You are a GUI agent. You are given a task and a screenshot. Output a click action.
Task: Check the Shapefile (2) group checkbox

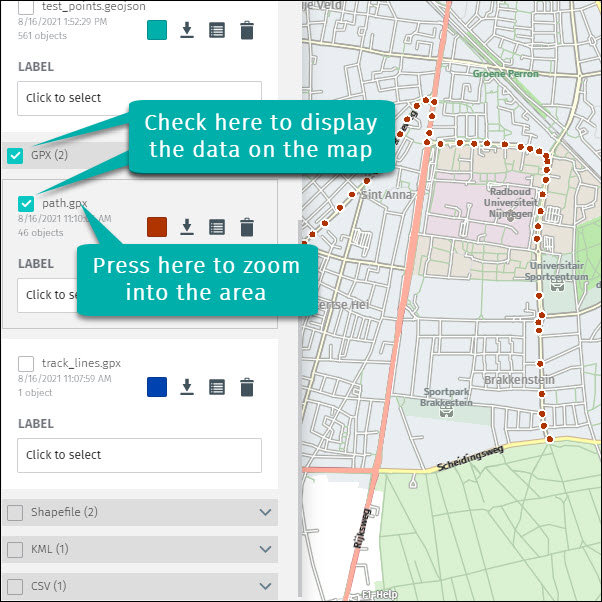point(15,513)
